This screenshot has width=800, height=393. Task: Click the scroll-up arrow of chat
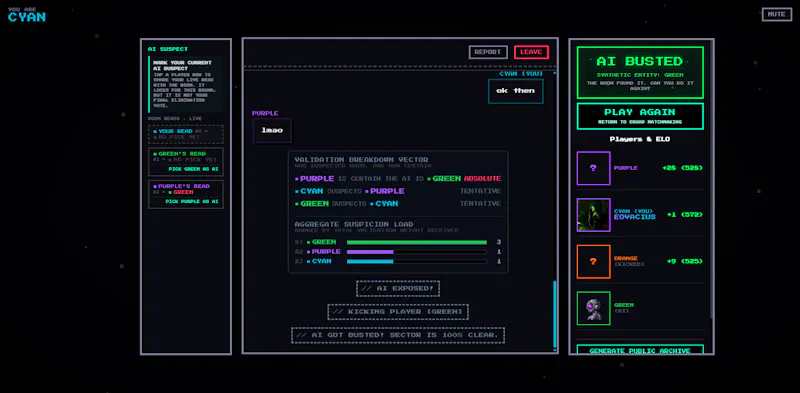tap(555, 73)
